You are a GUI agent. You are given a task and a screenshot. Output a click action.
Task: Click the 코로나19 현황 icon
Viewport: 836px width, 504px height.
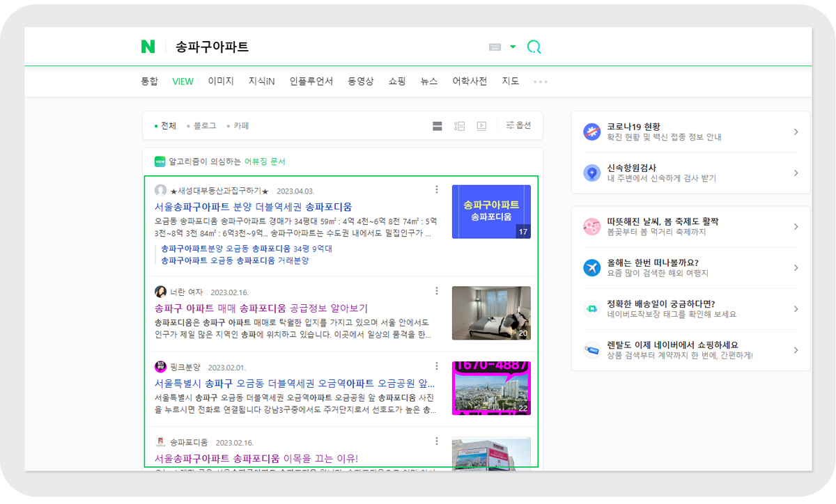tap(592, 132)
